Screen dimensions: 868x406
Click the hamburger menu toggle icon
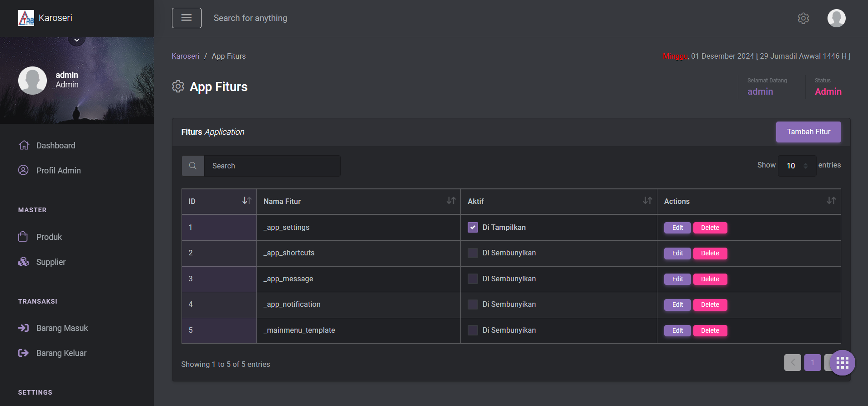[187, 18]
